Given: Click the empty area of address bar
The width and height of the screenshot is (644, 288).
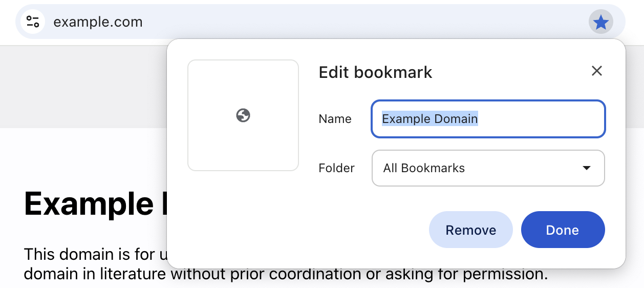Looking at the screenshot, I should click(358, 22).
